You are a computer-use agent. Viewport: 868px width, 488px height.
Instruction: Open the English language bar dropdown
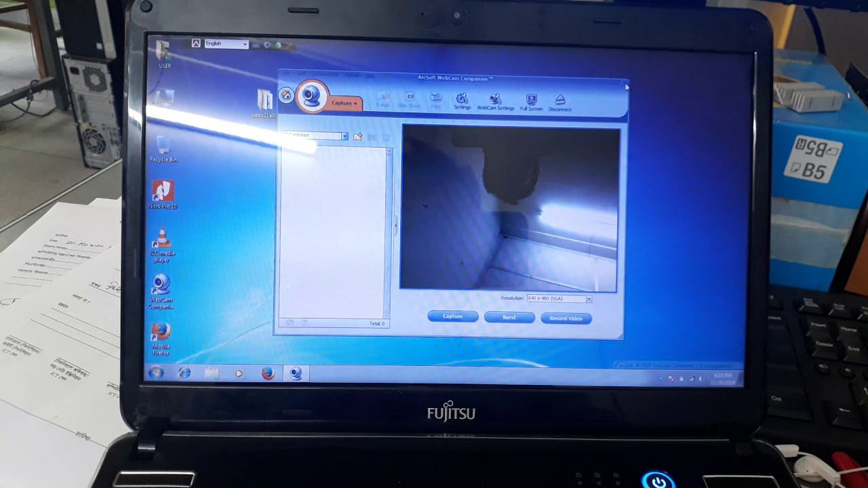[x=245, y=44]
